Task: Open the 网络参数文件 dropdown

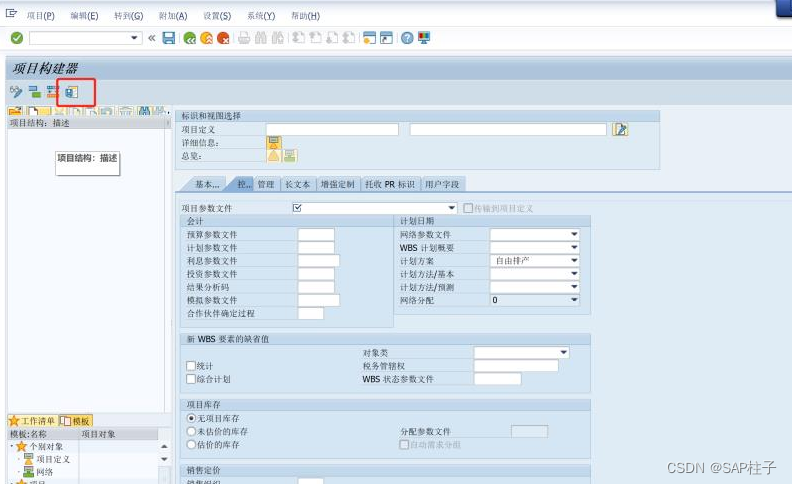Action: (574, 234)
